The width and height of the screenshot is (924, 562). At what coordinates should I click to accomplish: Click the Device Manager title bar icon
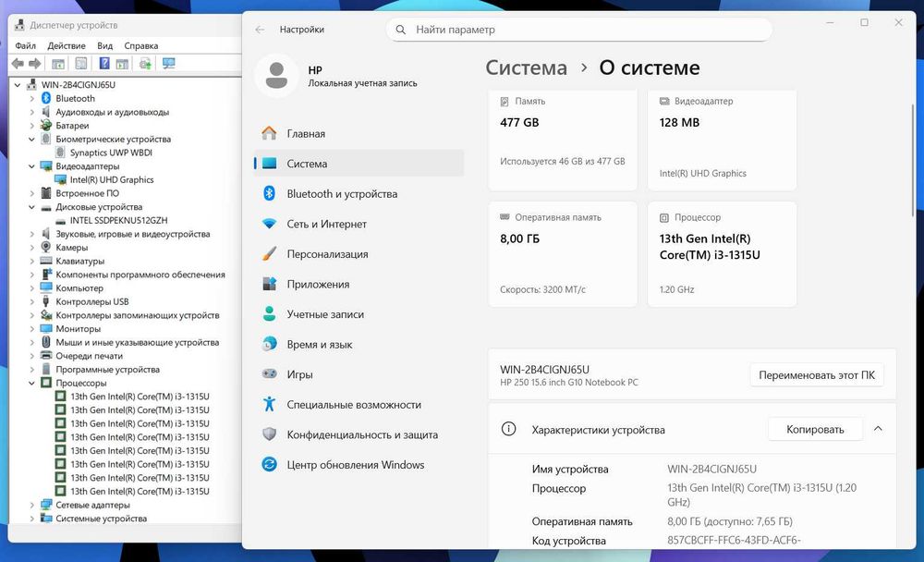coord(19,25)
